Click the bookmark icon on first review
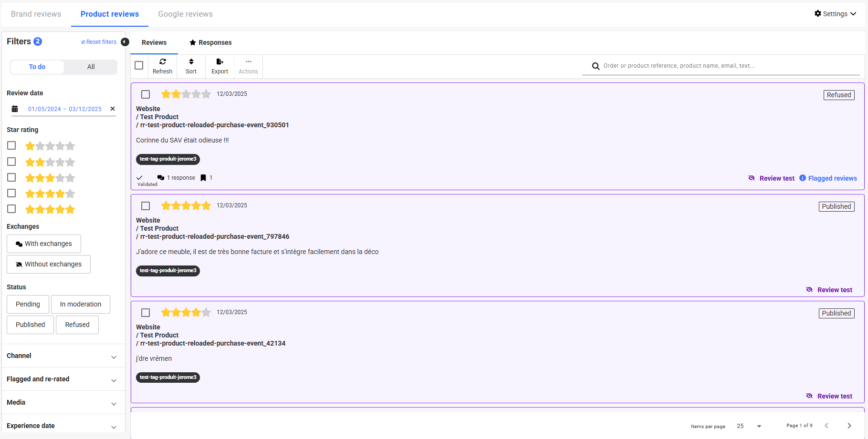The height and width of the screenshot is (439, 868). (x=203, y=178)
